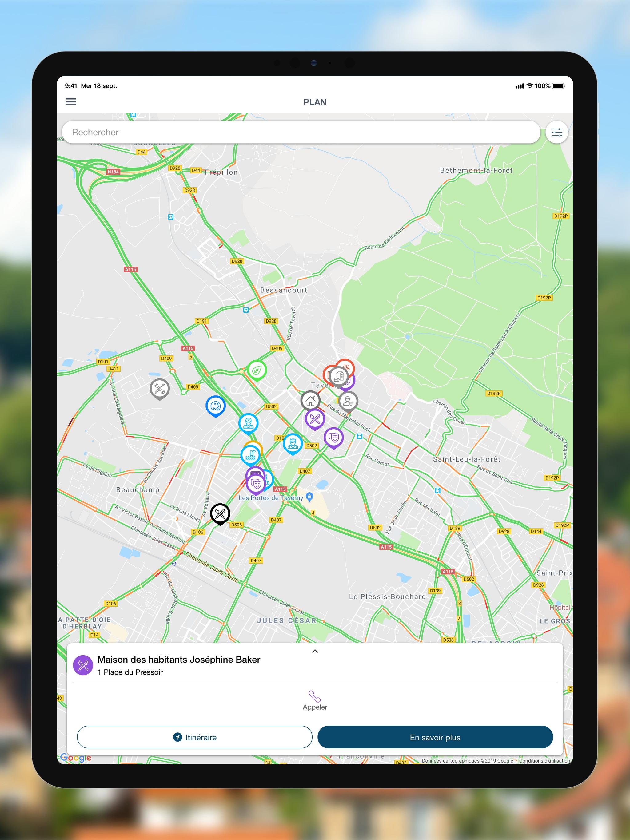Tap the Maison des habitants Joséphine Baker title
This screenshot has width=630, height=840.
(179, 659)
